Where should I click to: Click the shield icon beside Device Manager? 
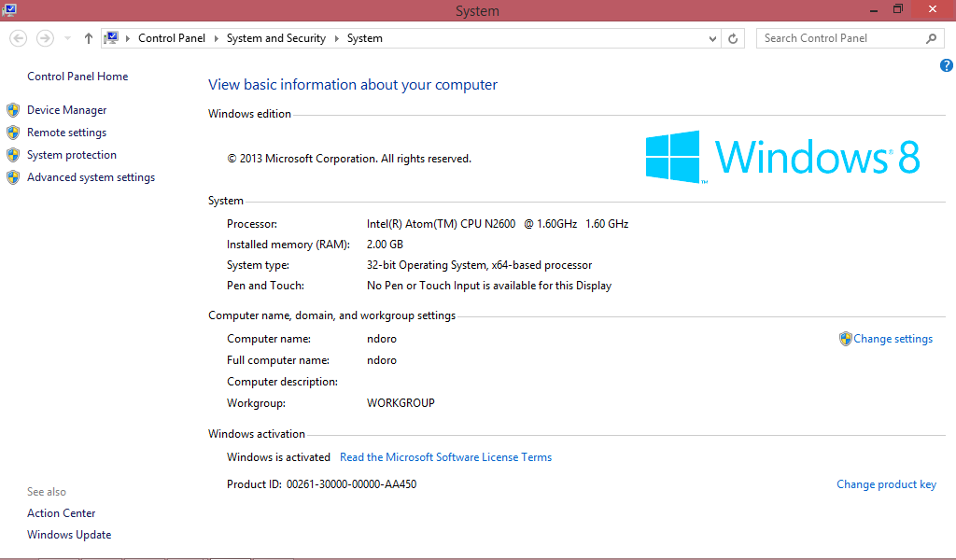coord(13,110)
